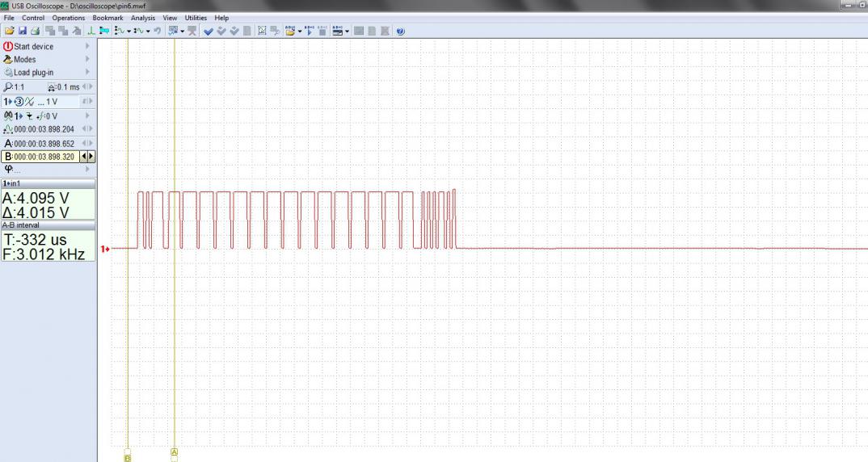Click the A:4.095 V readout
The width and height of the screenshot is (868, 462).
pos(36,198)
